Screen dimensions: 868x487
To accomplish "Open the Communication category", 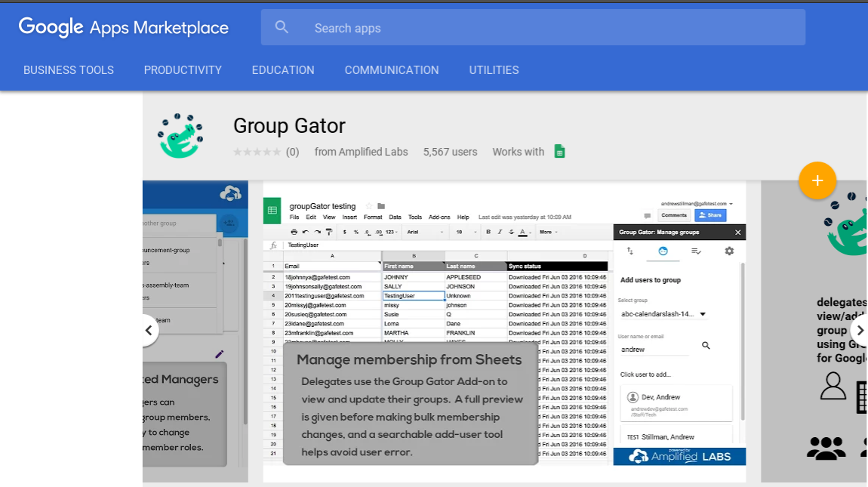I will point(392,70).
